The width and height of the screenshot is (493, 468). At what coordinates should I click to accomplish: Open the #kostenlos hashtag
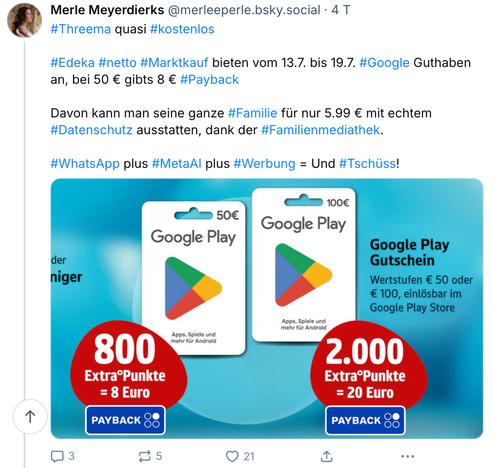pyautogui.click(x=182, y=29)
